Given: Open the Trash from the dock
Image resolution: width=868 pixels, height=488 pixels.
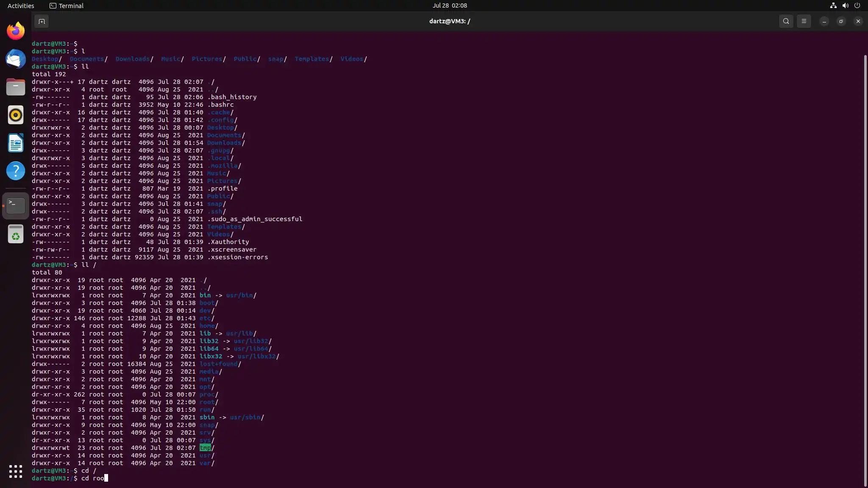Looking at the screenshot, I should 16,234.
